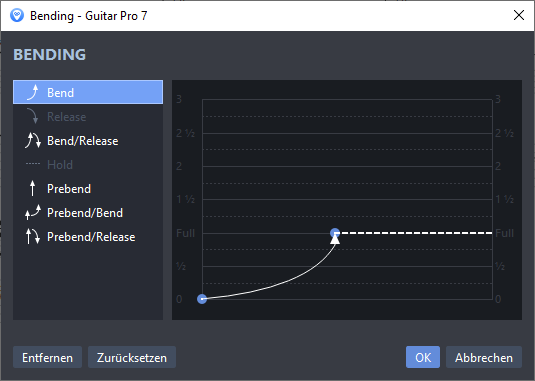
Task: Select the Bend curved arrow icon
Action: click(33, 92)
